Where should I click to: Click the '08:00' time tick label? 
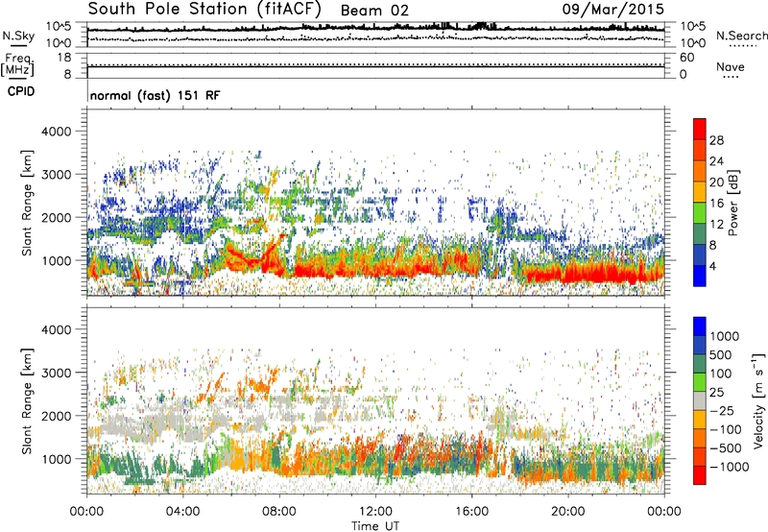[x=279, y=512]
